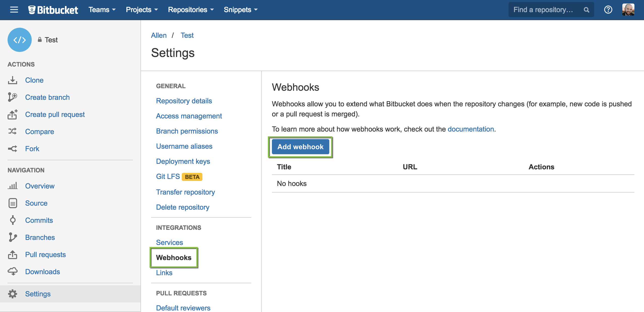Click the URL column header
The width and height of the screenshot is (644, 312).
(x=410, y=167)
